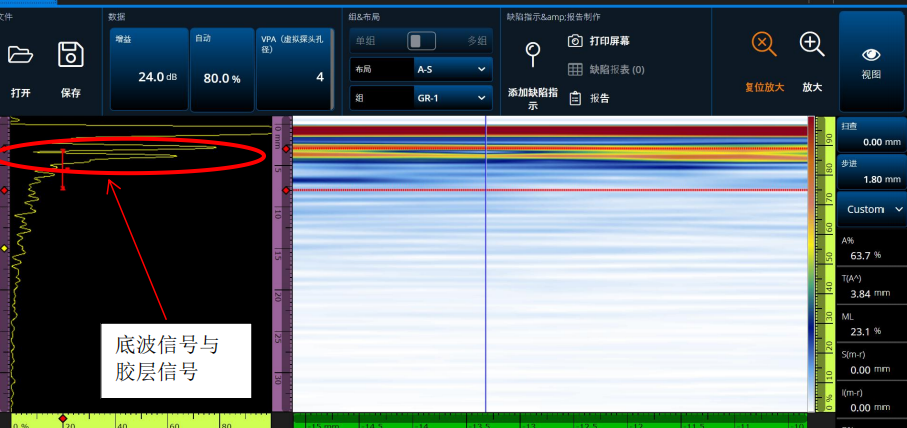Open the Custom readings dropdown
Image resolution: width=907 pixels, height=428 pixels.
coord(871,209)
